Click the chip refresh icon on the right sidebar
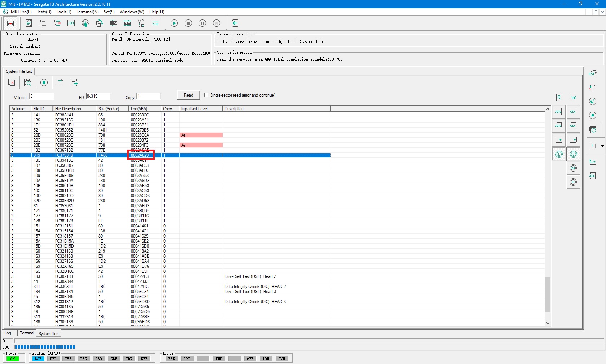Screen dimensions: 606x364 tap(593, 129)
